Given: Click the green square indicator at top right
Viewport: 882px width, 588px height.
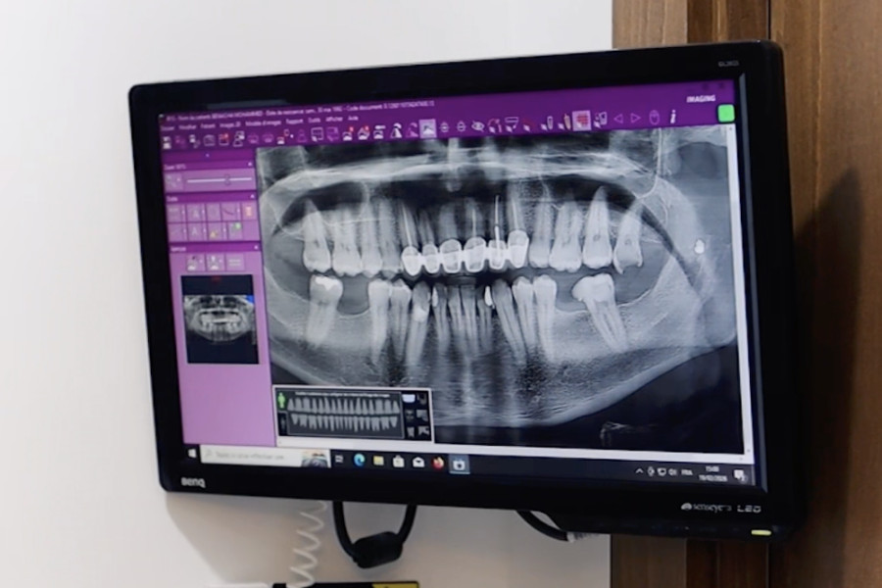Looking at the screenshot, I should pyautogui.click(x=726, y=113).
